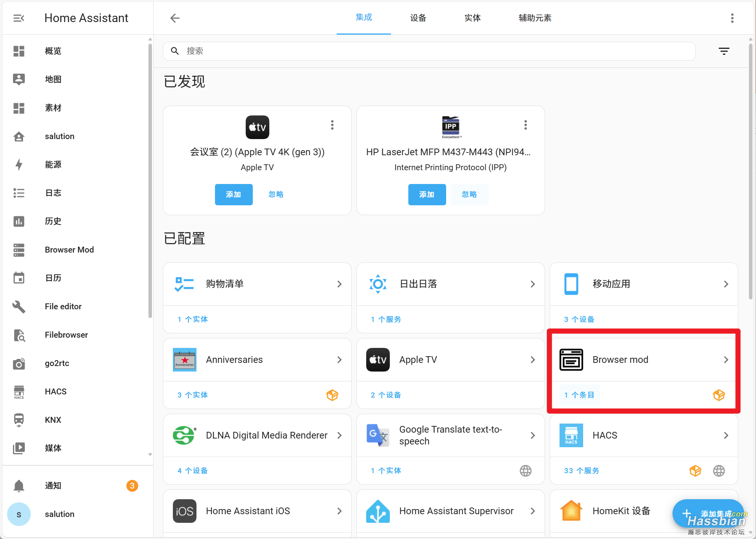Open 2 个设备 link under Apple TV

coord(386,395)
